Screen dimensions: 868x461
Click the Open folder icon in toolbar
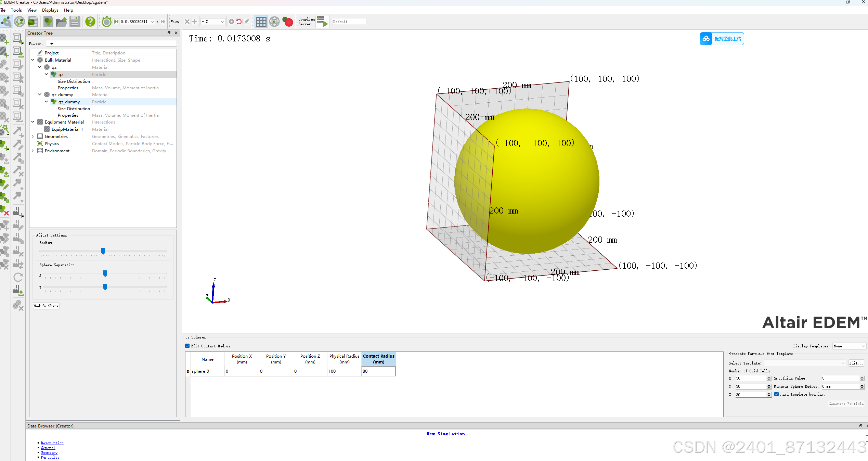click(x=61, y=22)
